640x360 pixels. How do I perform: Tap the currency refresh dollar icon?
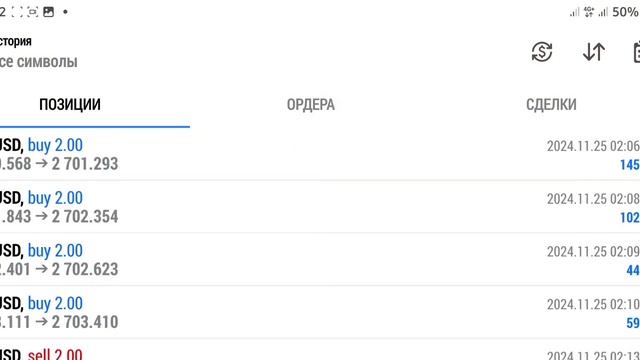click(542, 52)
